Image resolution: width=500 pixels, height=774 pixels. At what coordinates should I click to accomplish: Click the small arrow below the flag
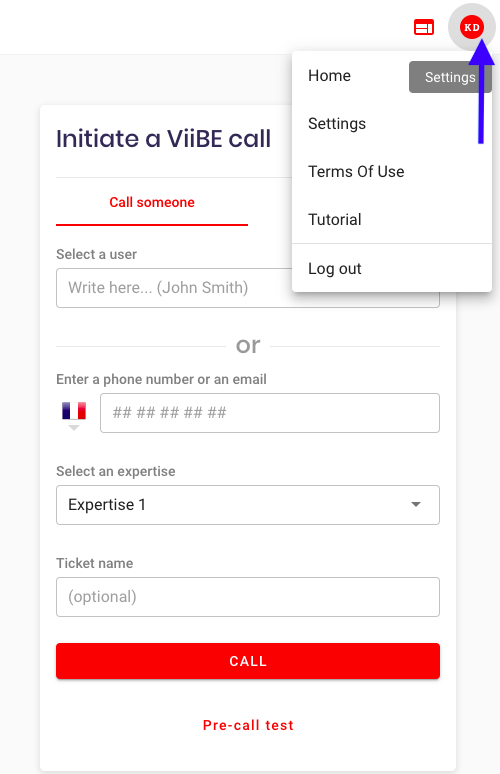[x=74, y=428]
